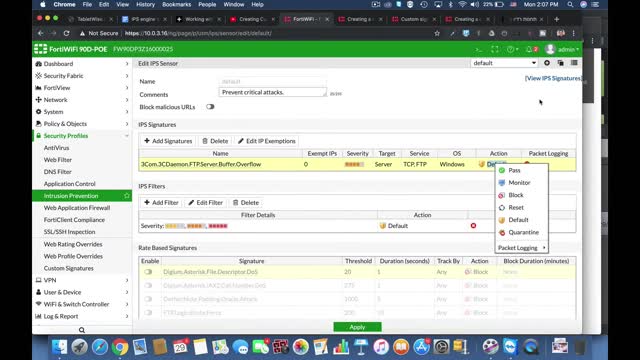The height and width of the screenshot is (360, 640).
Task: Enable the 1000-threshold rate signature toggle
Action: (148, 299)
